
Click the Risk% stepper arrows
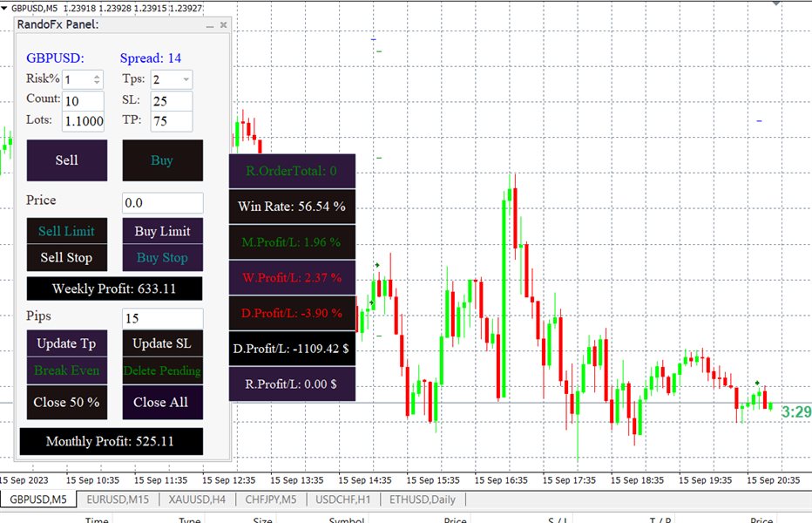tap(97, 79)
